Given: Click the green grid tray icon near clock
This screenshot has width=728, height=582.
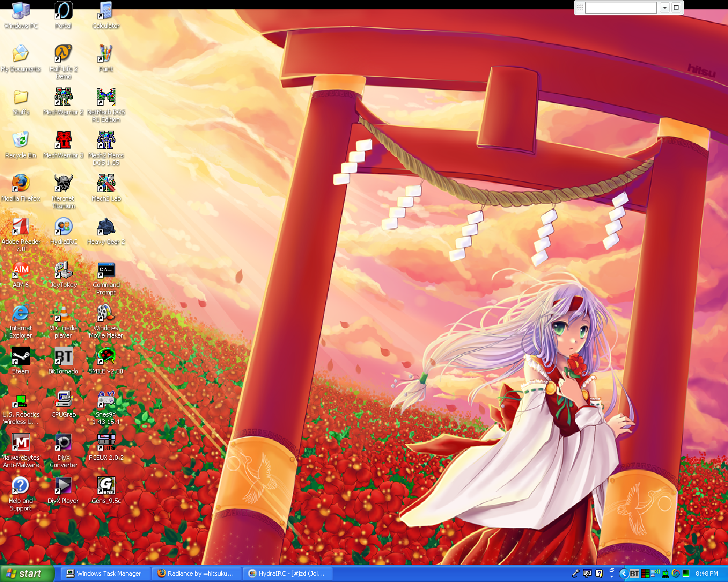Looking at the screenshot, I should [686, 573].
